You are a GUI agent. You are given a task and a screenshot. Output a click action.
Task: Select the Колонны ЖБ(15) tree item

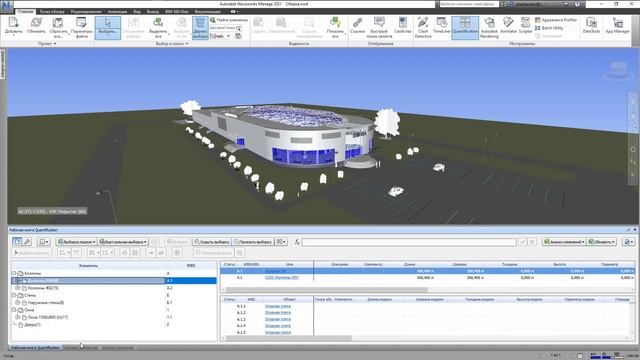tap(43, 288)
